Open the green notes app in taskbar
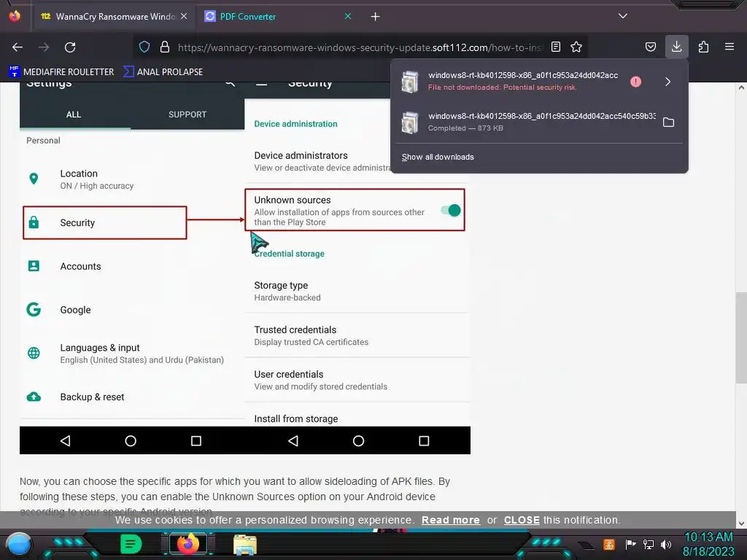Viewport: 747px width, 560px height. tap(131, 544)
